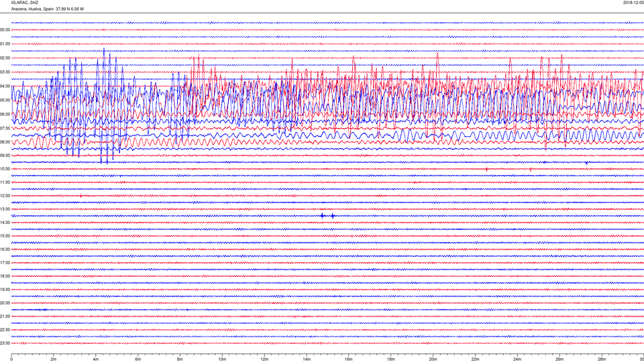Choose the 23:30 trace label
This screenshot has height=362, width=644.
5,343
